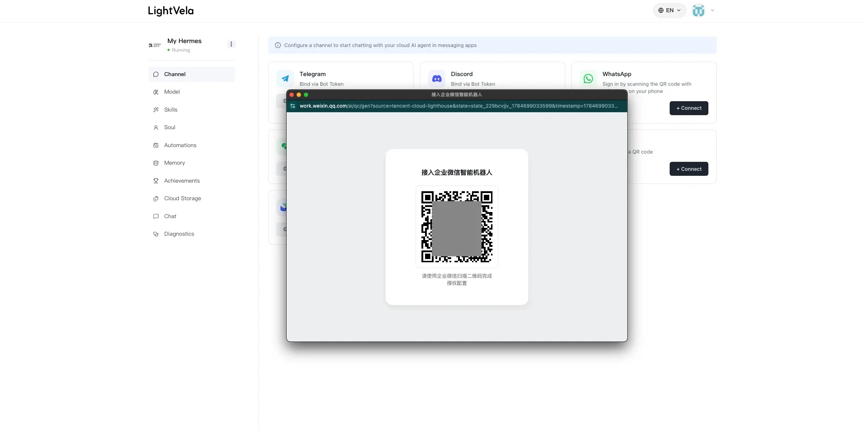Open site settings icon in popup address bar
Viewport: 868px width, 437px height.
point(293,106)
